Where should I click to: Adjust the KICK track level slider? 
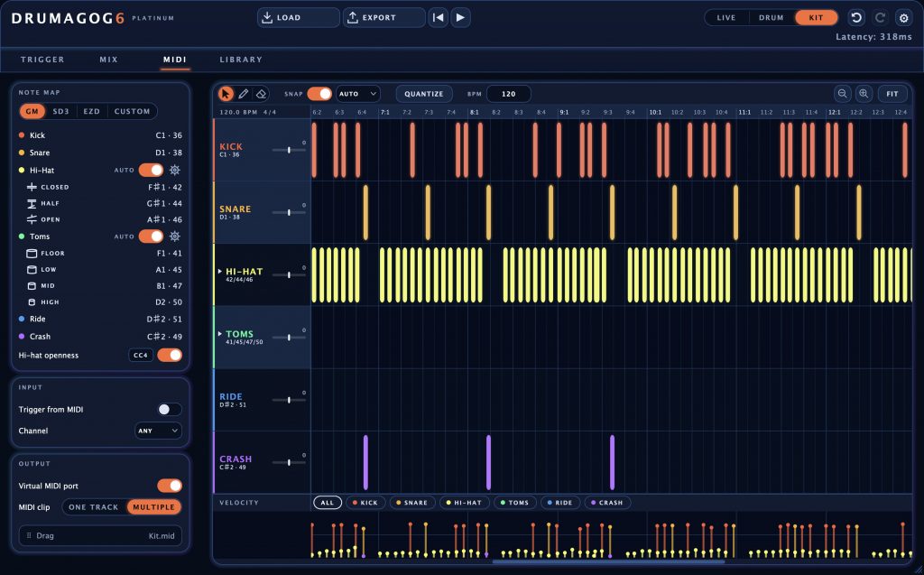tap(289, 151)
